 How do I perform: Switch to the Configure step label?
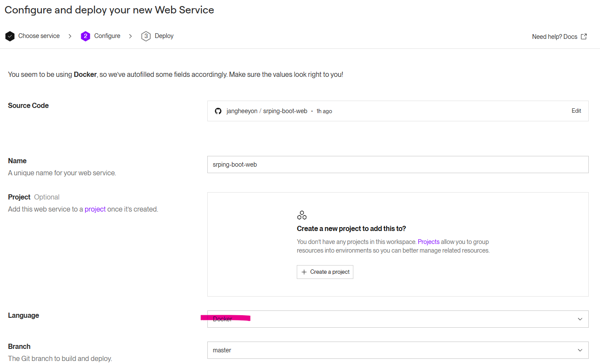107,36
